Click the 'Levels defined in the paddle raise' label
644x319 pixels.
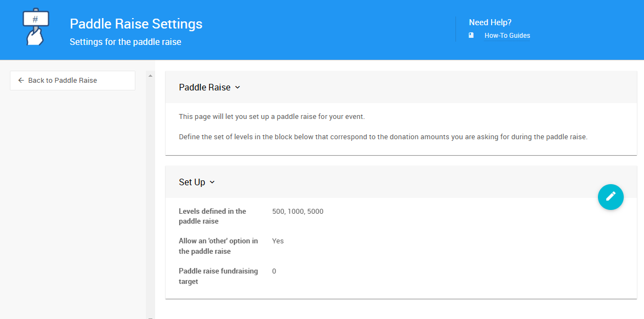pyautogui.click(x=212, y=217)
